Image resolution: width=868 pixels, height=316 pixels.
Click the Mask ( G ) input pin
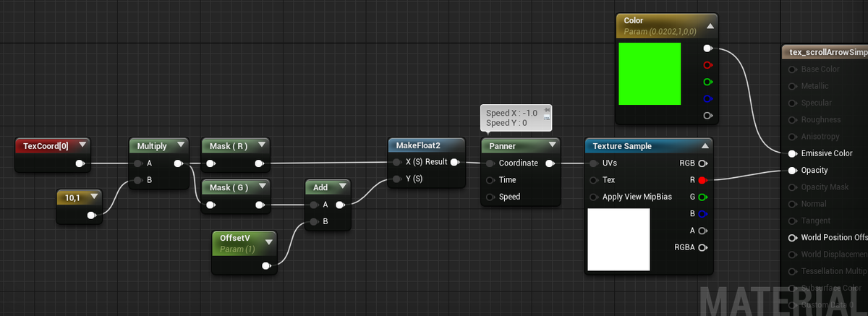click(210, 205)
